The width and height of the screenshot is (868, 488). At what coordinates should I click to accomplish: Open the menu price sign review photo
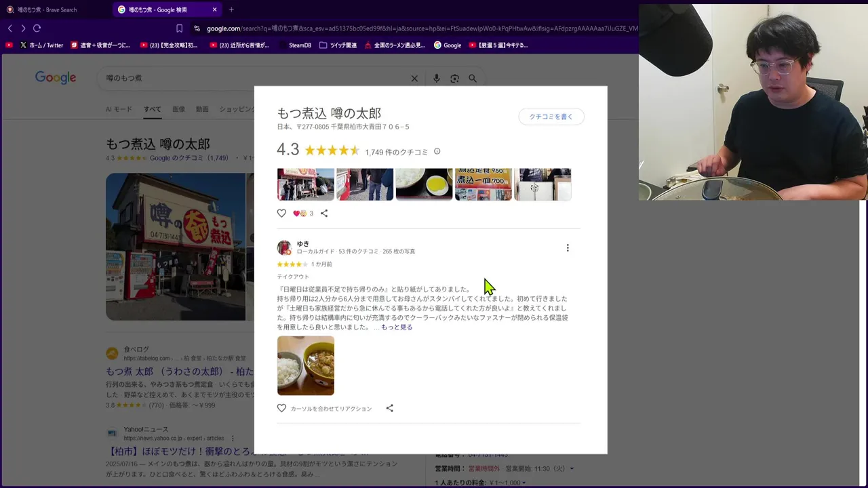[484, 184]
